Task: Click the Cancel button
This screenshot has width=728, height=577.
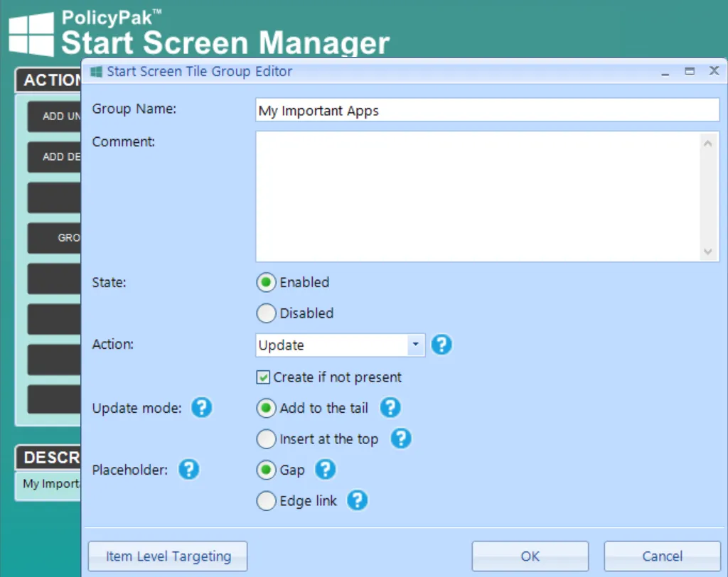Action: point(662,556)
